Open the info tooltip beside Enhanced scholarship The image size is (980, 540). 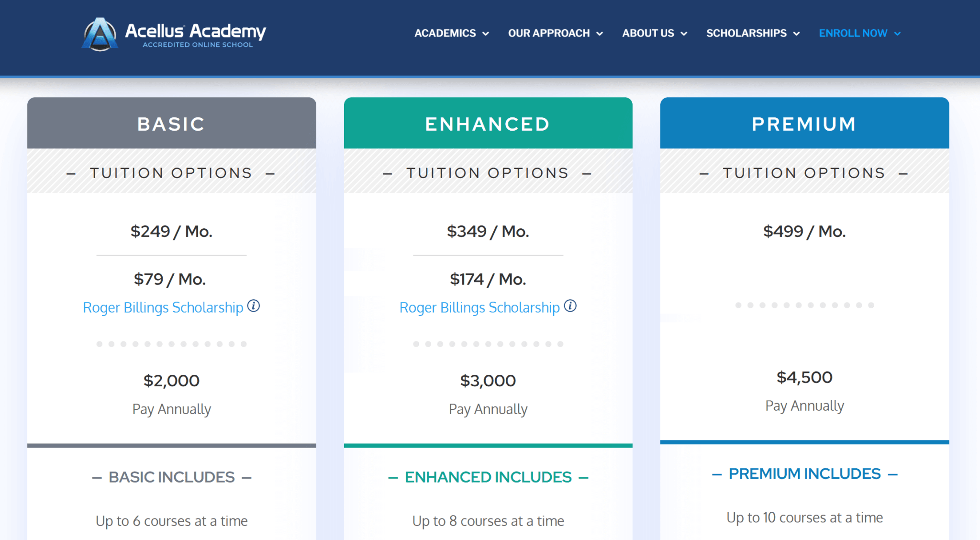(571, 305)
